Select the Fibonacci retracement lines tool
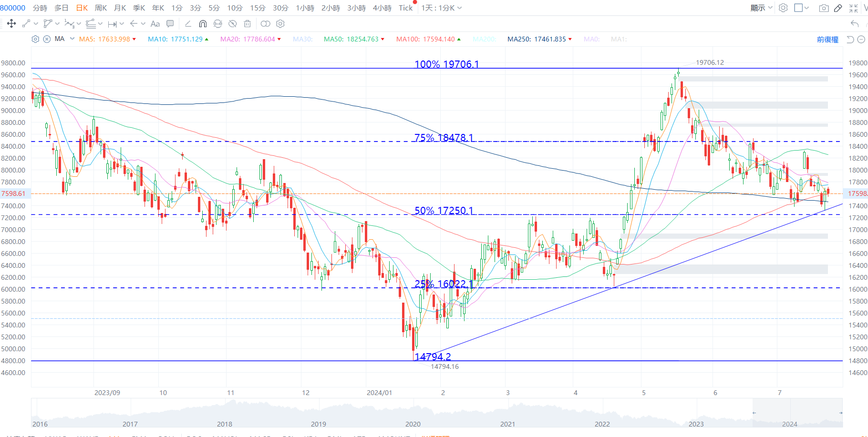 [91, 23]
